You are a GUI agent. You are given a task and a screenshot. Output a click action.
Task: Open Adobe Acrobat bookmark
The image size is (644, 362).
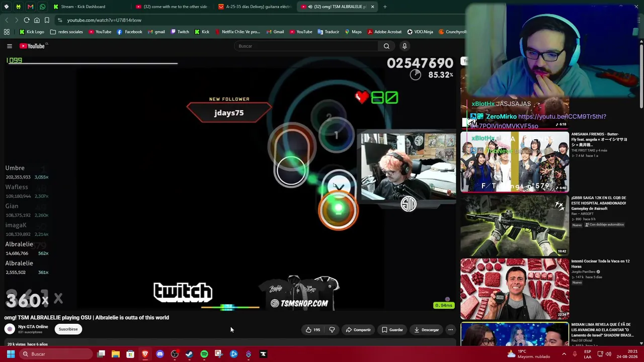click(384, 32)
